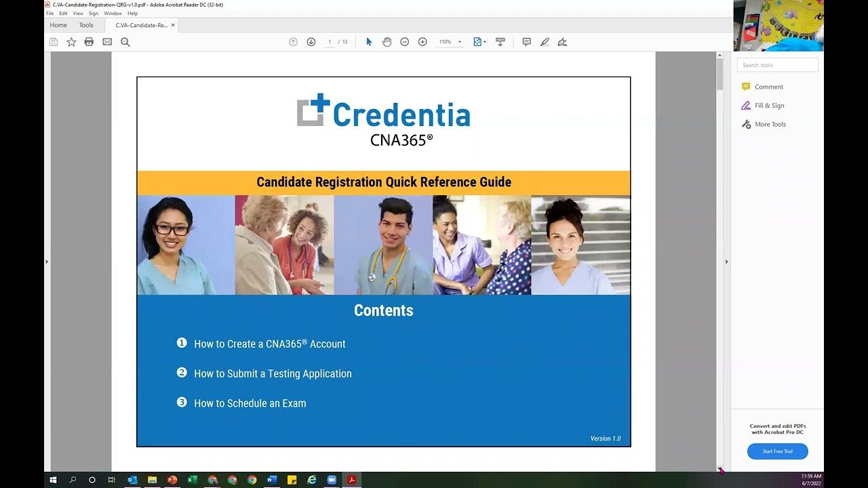868x488 pixels.
Task: Open Windows taskbar search
Action: (73, 480)
